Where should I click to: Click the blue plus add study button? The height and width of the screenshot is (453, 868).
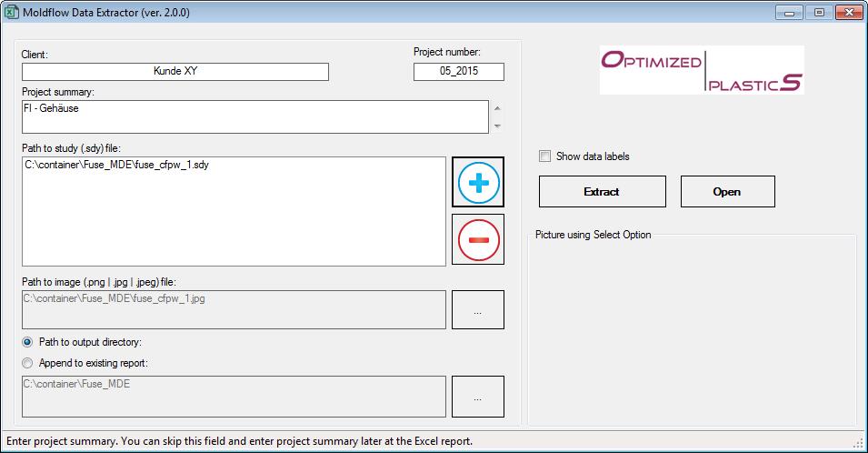click(x=478, y=183)
